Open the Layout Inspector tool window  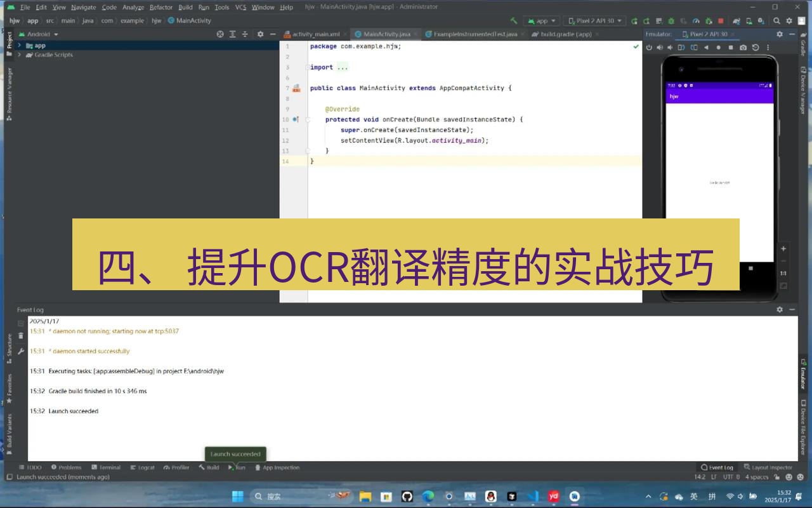768,467
